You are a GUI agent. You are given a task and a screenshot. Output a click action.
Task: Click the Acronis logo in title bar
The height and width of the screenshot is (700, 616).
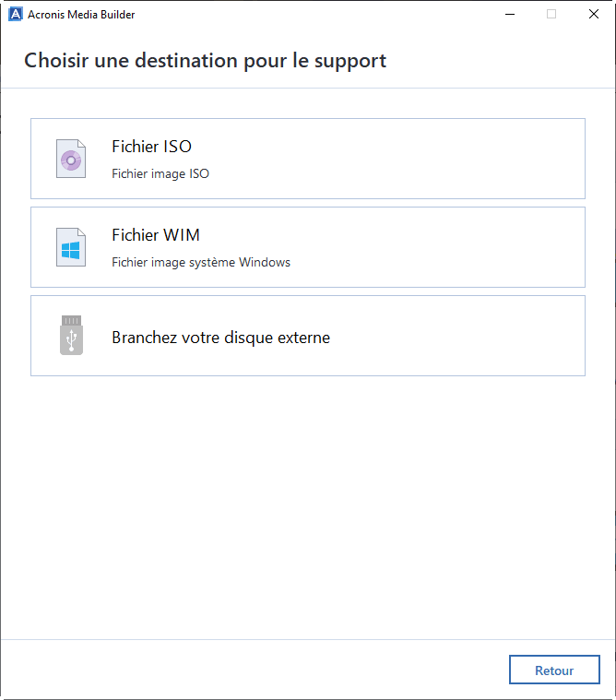(x=15, y=14)
